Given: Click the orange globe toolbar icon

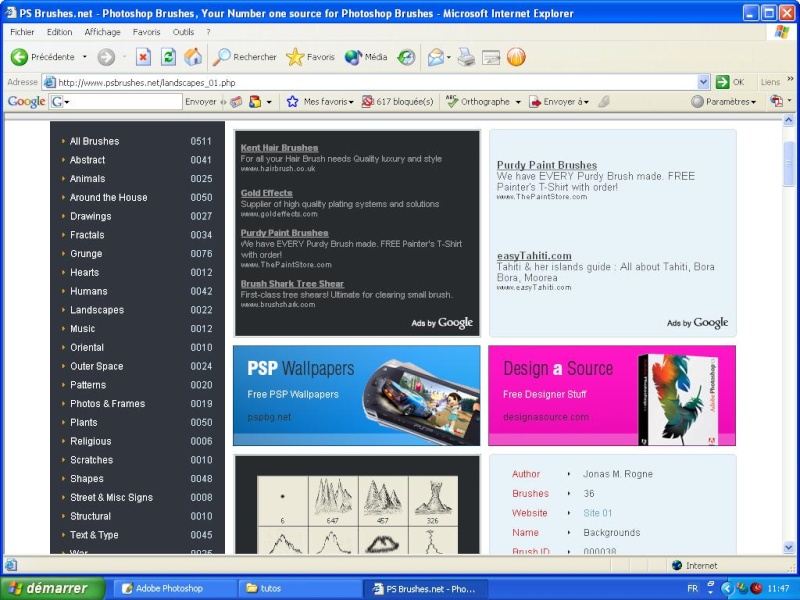Looking at the screenshot, I should coord(516,57).
